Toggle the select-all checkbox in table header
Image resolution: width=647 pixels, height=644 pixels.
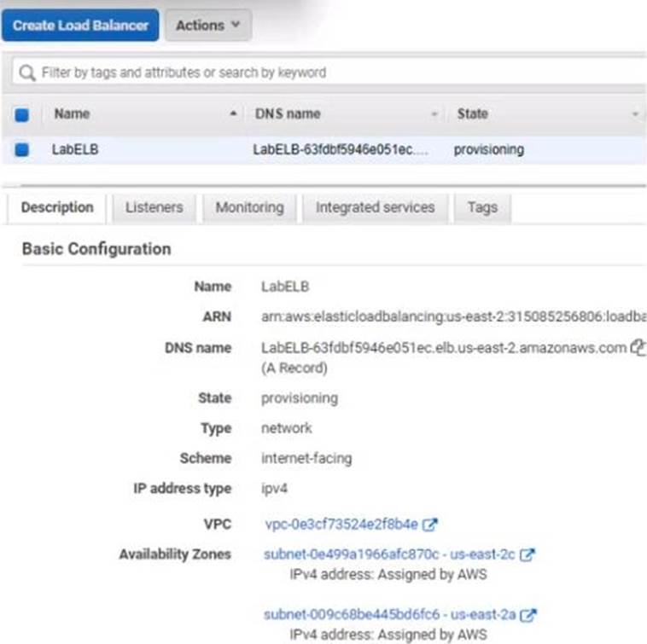(x=22, y=114)
